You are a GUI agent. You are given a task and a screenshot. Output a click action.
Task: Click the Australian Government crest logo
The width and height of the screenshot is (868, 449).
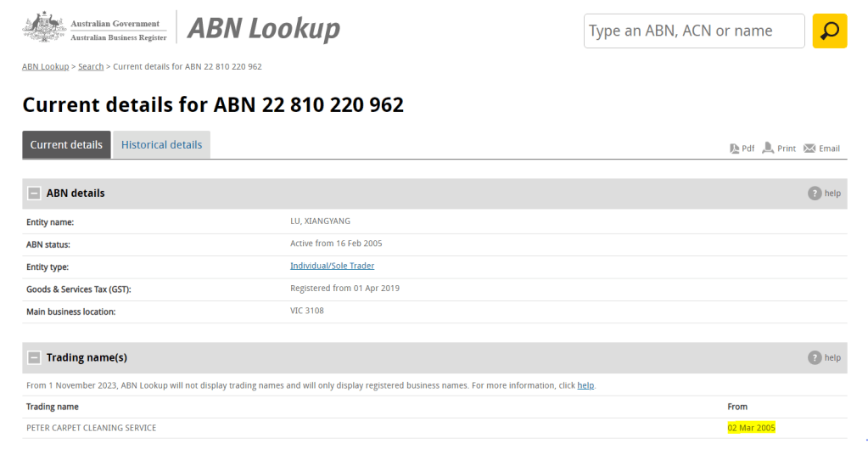click(44, 27)
